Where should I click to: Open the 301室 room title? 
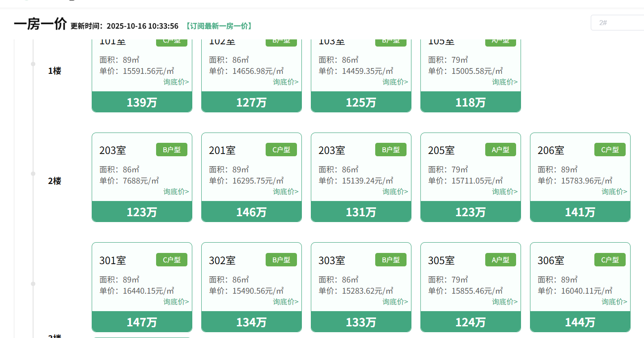point(113,261)
